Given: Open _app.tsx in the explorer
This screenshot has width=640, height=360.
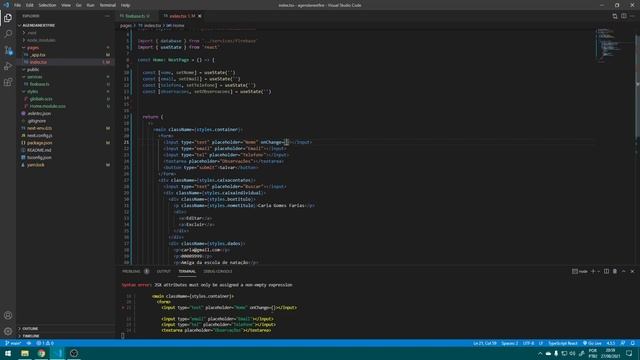Looking at the screenshot, I should (38, 55).
